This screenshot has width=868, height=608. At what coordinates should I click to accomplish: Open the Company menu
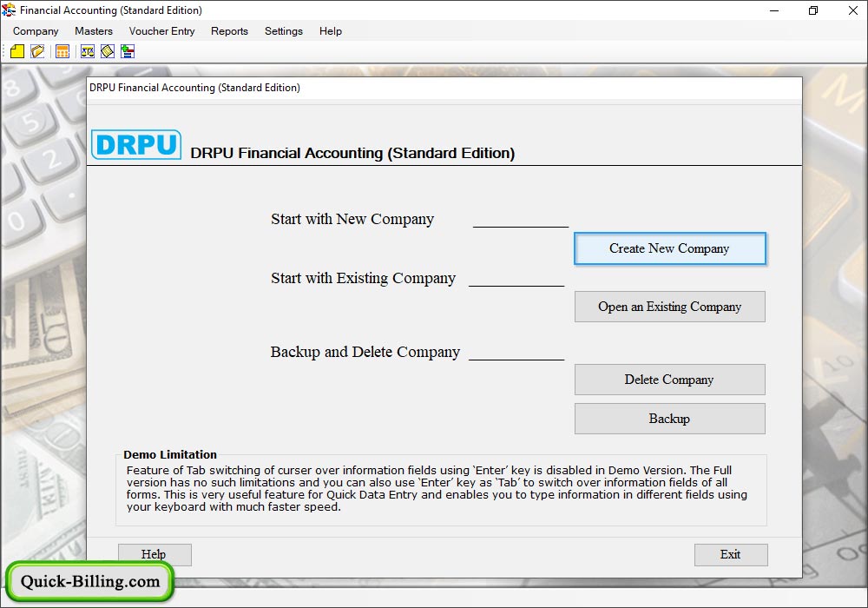[x=36, y=31]
